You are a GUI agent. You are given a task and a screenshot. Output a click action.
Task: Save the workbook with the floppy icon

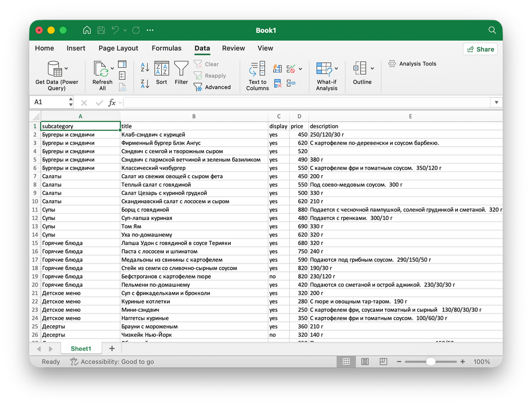pos(101,30)
